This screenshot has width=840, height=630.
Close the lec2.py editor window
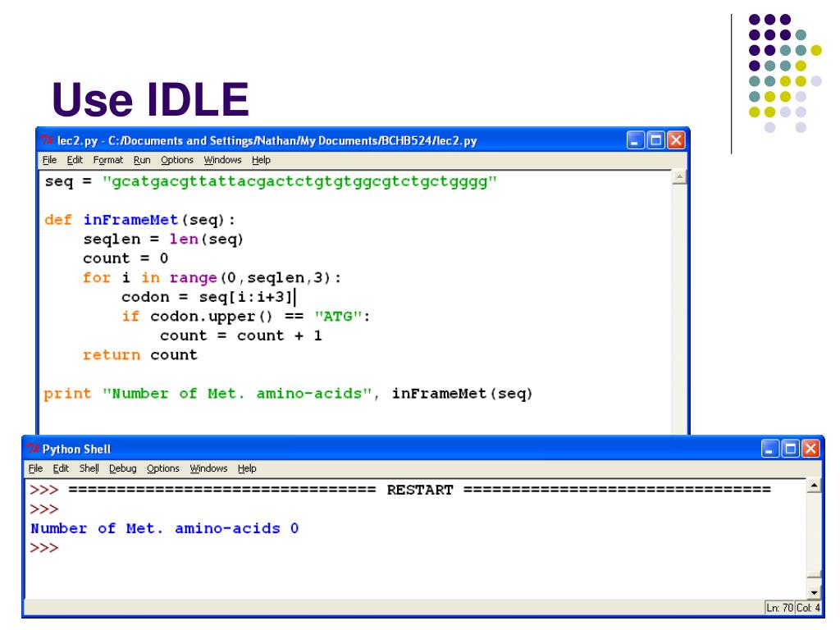(676, 141)
